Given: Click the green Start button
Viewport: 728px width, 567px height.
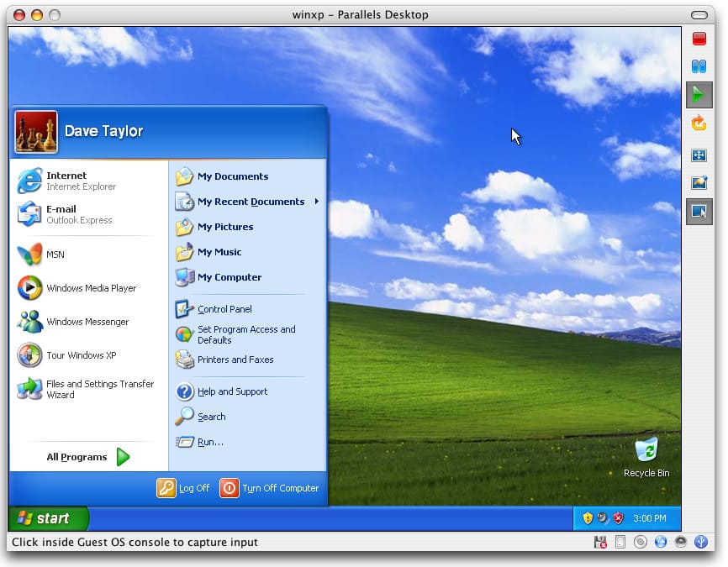Looking at the screenshot, I should point(48,518).
